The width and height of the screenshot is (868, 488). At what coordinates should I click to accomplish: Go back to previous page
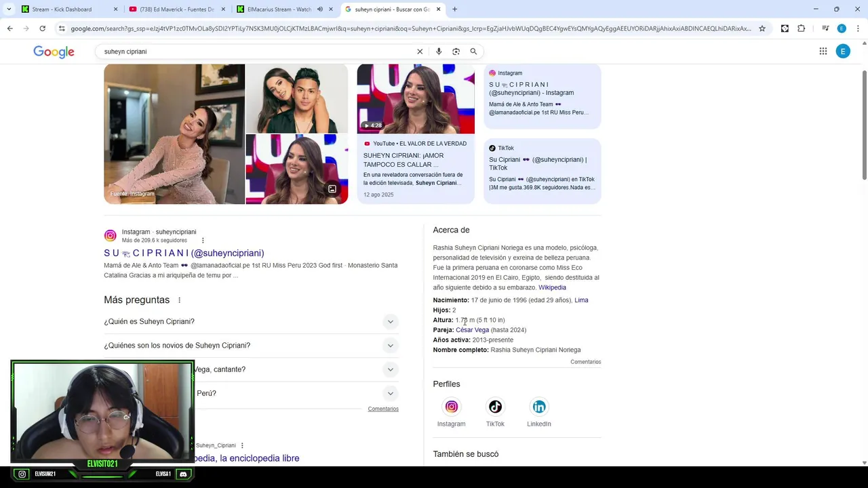[9, 28]
